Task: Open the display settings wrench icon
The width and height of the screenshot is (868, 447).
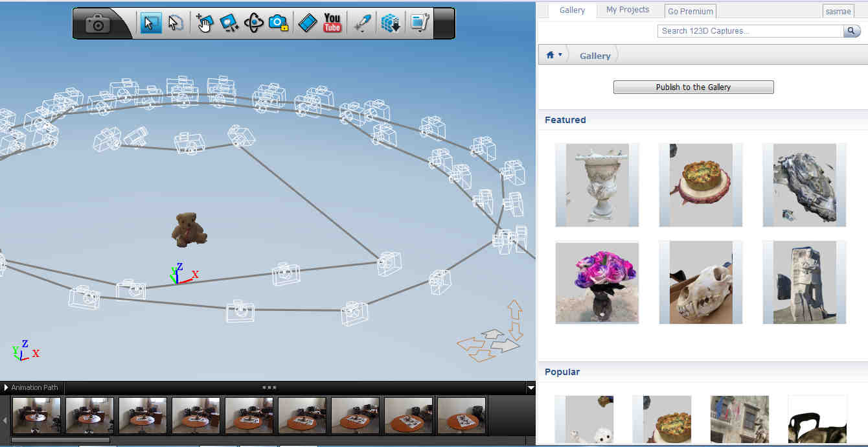Action: tap(420, 23)
